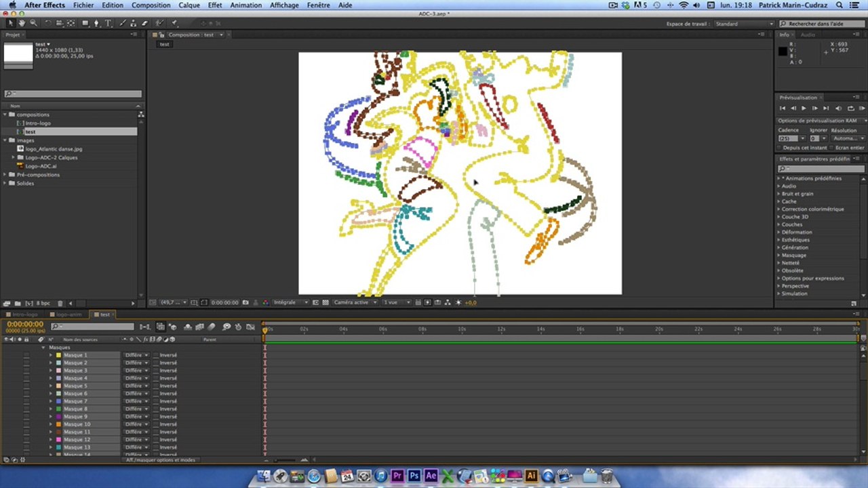
Task: Enable the Depuis cet instant checkbox
Action: pyautogui.click(x=779, y=148)
